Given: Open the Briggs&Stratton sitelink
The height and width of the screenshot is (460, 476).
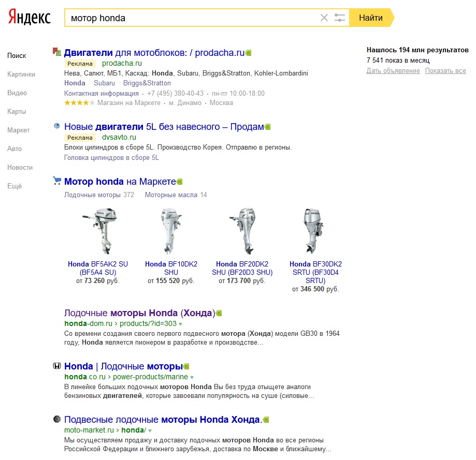Looking at the screenshot, I should pyautogui.click(x=147, y=83).
